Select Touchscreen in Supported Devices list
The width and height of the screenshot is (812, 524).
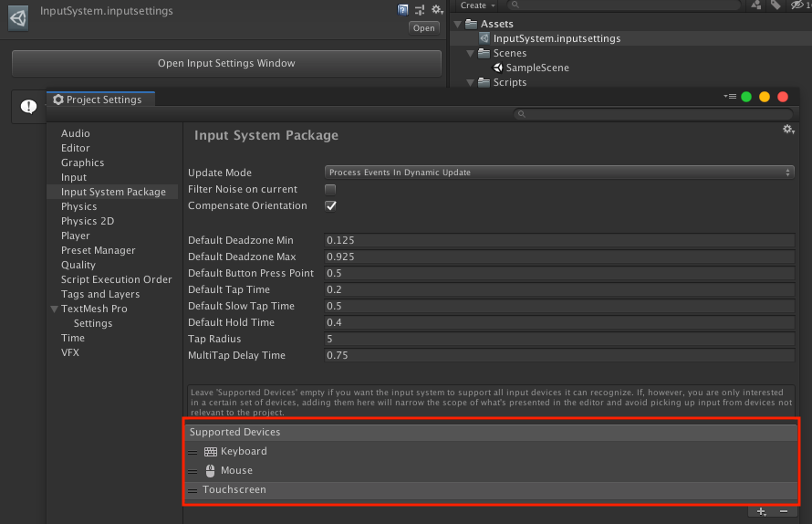coord(491,490)
